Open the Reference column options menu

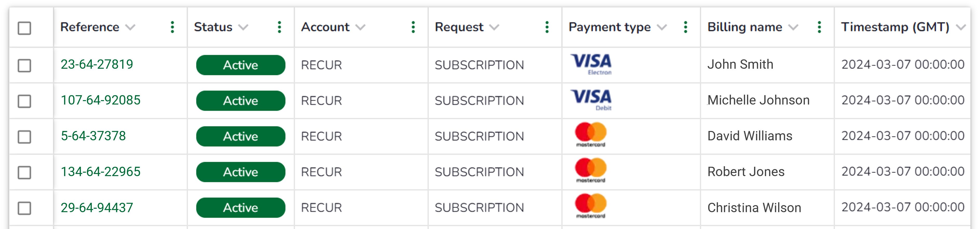172,27
